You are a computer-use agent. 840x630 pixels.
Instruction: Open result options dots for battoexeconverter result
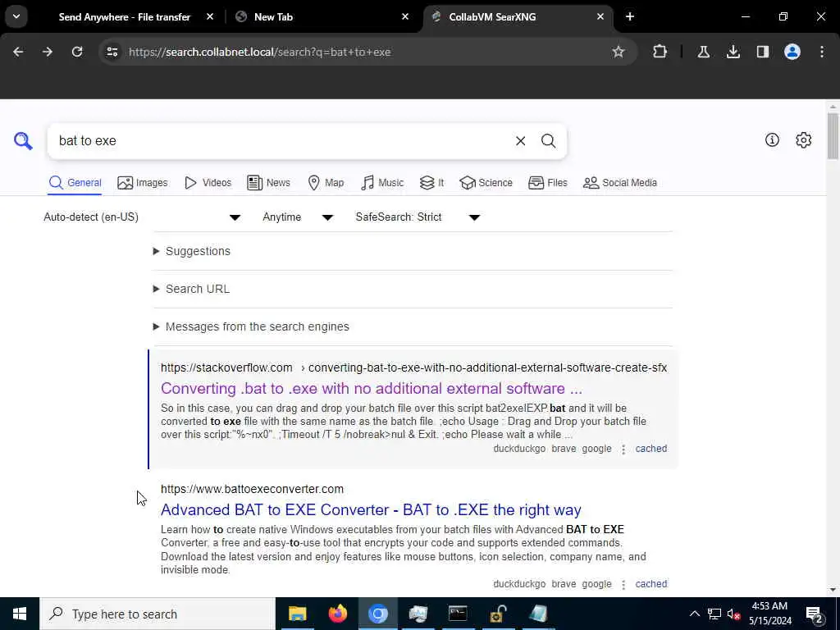point(623,584)
